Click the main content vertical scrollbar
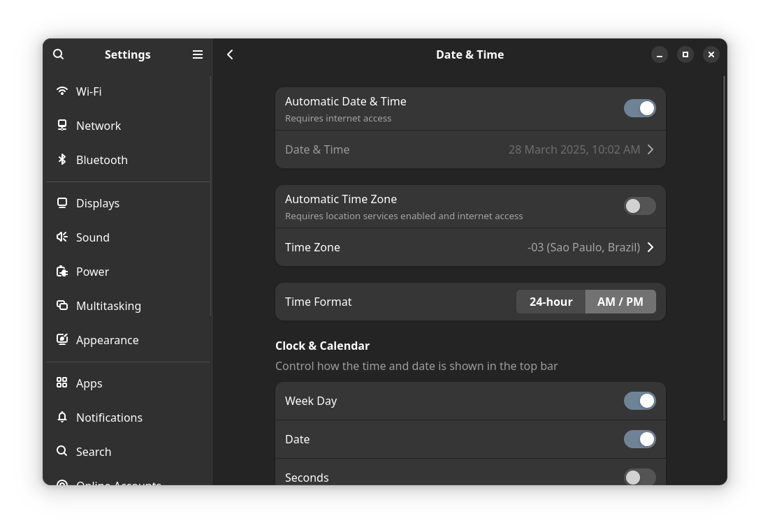 pos(724,248)
